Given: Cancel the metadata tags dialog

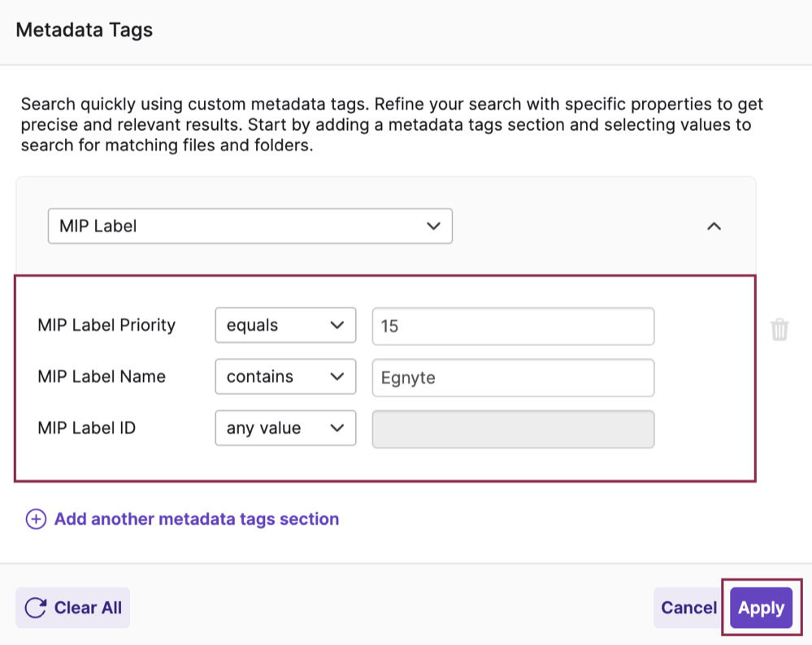Looking at the screenshot, I should tap(688, 608).
